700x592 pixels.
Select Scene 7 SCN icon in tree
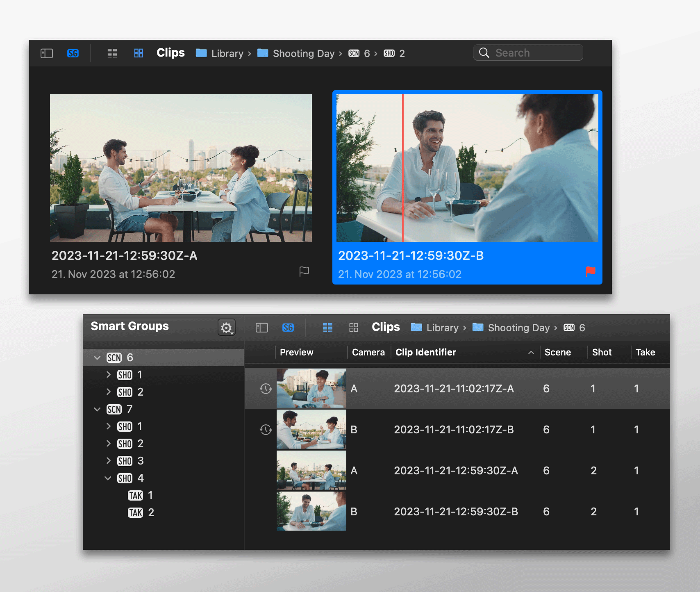pos(114,409)
